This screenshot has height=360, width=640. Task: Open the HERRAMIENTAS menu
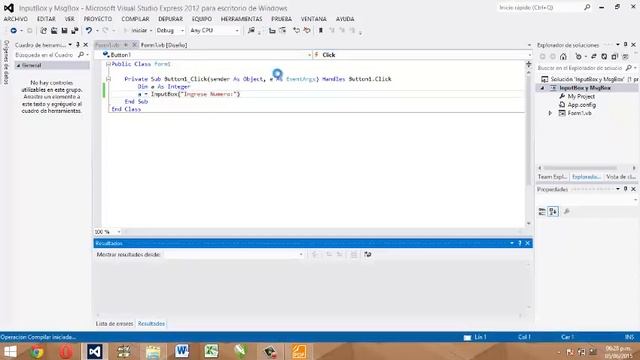(x=241, y=19)
